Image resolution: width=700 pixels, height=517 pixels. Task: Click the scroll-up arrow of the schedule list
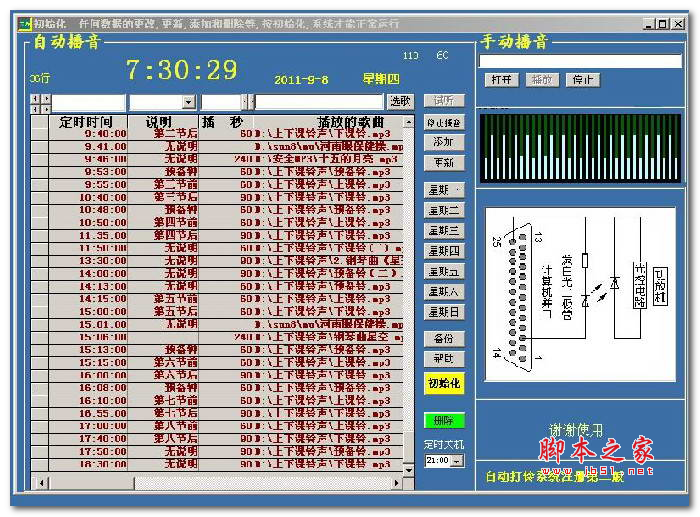pos(409,120)
